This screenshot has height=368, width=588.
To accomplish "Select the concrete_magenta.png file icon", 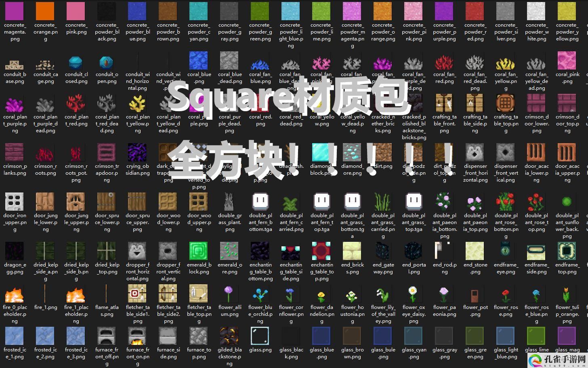I will (15, 11).
